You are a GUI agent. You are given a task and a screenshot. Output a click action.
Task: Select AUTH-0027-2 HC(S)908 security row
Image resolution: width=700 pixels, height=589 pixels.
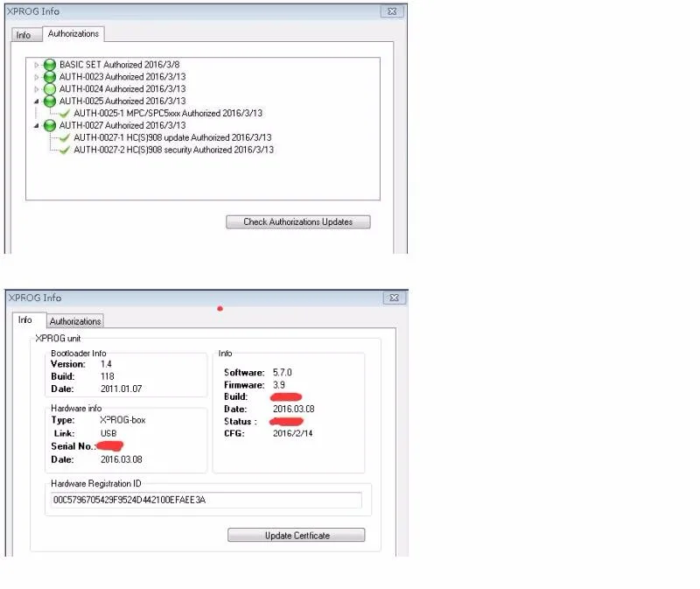coord(173,150)
